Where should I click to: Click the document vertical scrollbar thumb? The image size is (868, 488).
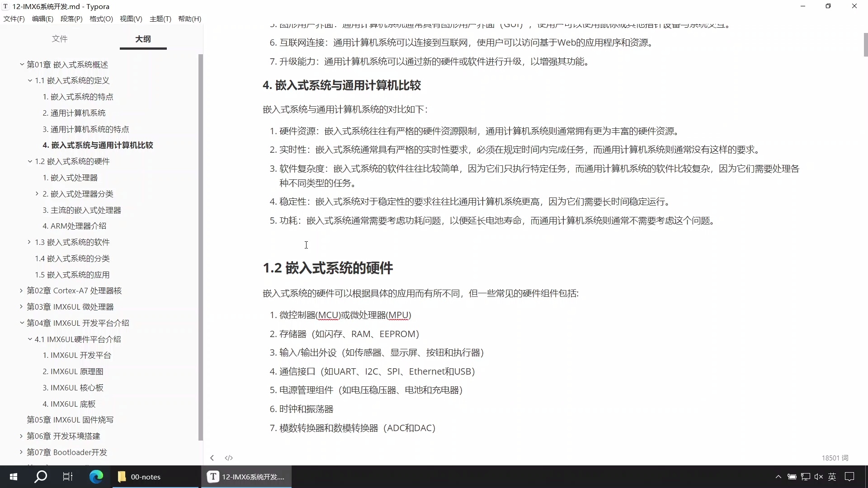pyautogui.click(x=865, y=44)
